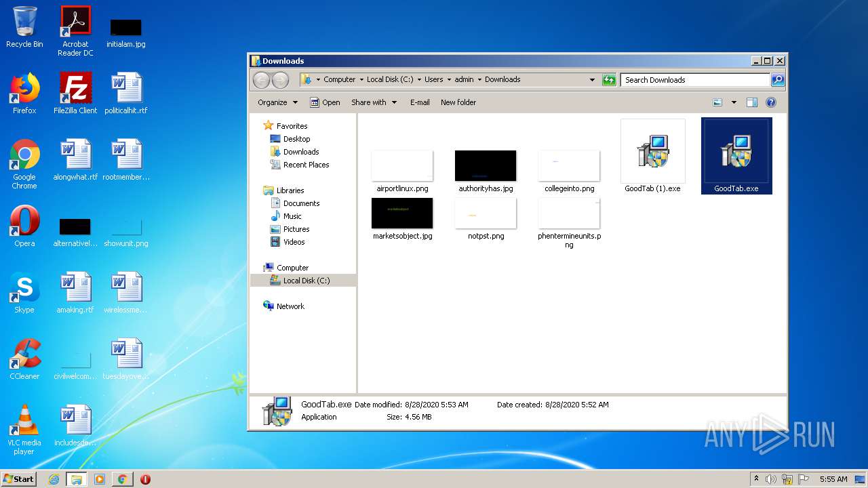Go to Desktop in Favorites
Screen dimensions: 868x488
pyautogui.click(x=296, y=139)
